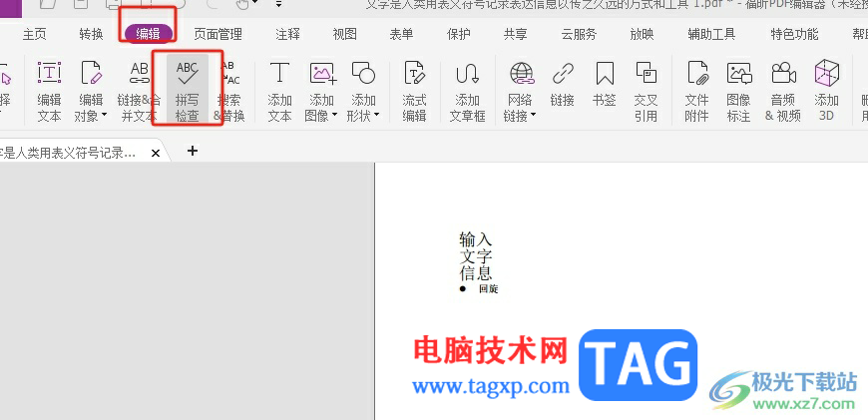Run Spell Check tool

(x=188, y=90)
